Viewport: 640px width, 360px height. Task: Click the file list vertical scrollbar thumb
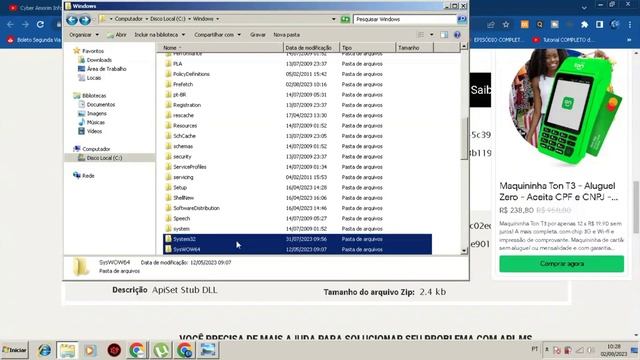(464, 139)
